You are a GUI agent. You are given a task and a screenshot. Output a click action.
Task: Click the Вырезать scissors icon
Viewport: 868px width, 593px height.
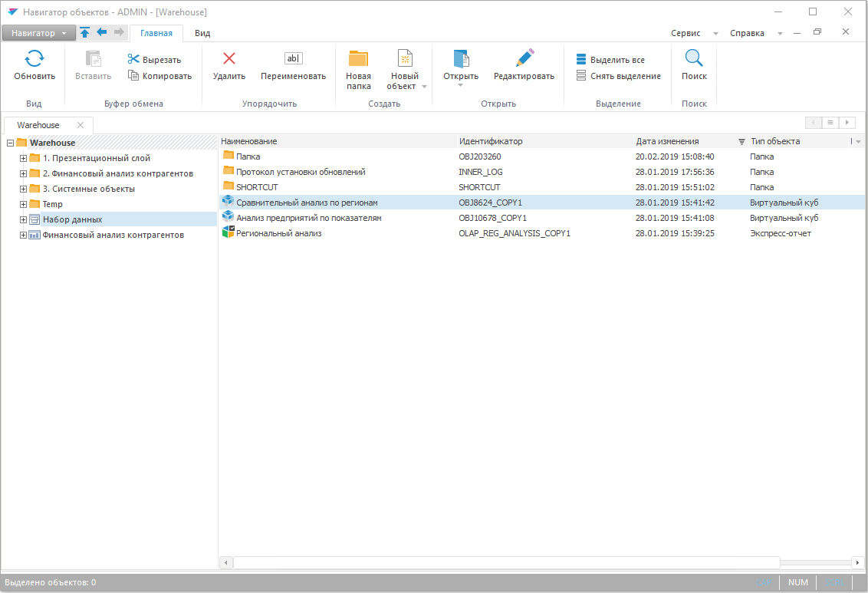pyautogui.click(x=133, y=60)
